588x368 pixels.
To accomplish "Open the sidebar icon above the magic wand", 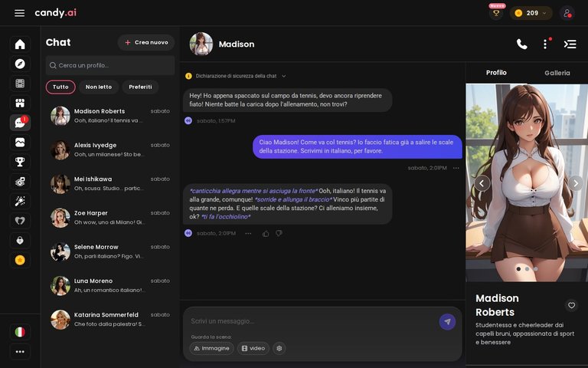I will click(x=20, y=182).
